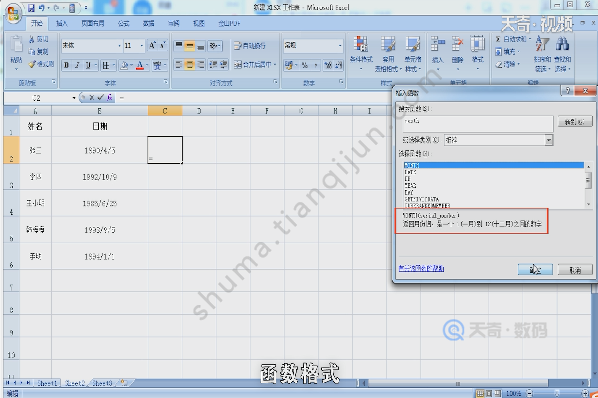Expand the number format dropdown
598x398 pixels.
(340, 46)
